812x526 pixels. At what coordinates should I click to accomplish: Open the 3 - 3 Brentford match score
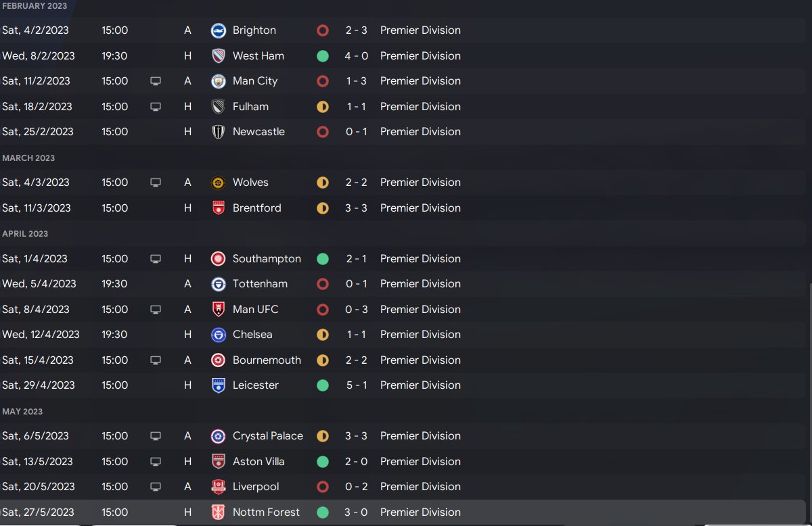click(x=357, y=208)
